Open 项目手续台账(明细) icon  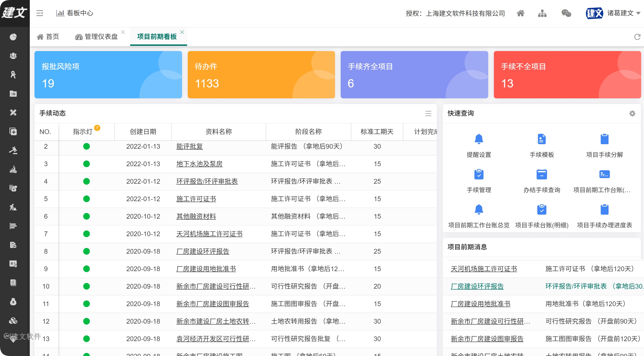click(x=541, y=209)
